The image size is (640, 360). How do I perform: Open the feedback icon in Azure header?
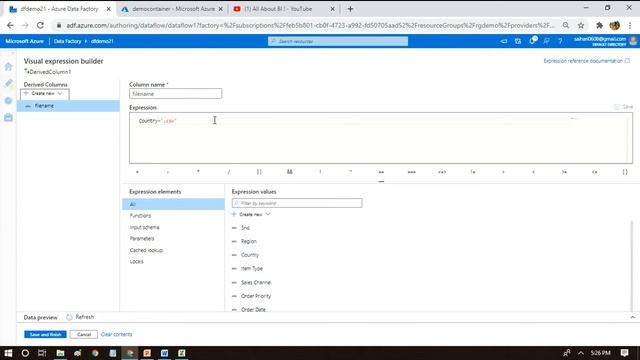pyautogui.click(x=546, y=41)
